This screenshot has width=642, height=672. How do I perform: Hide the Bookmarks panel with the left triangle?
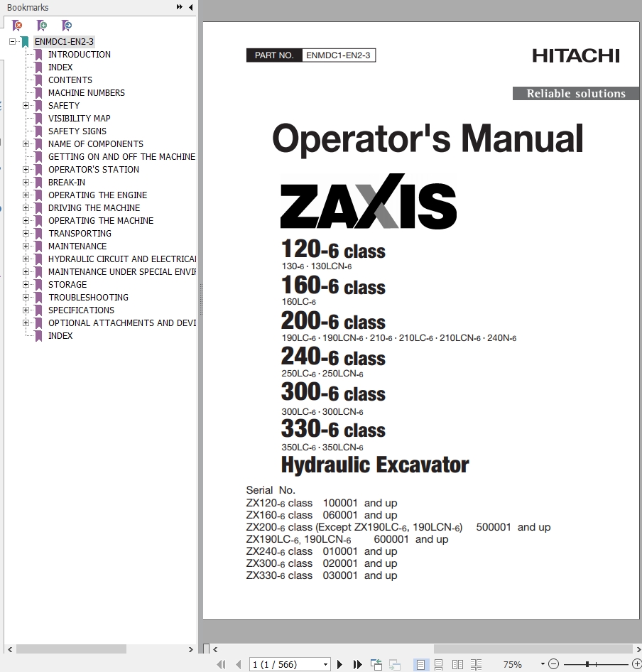tap(190, 7)
